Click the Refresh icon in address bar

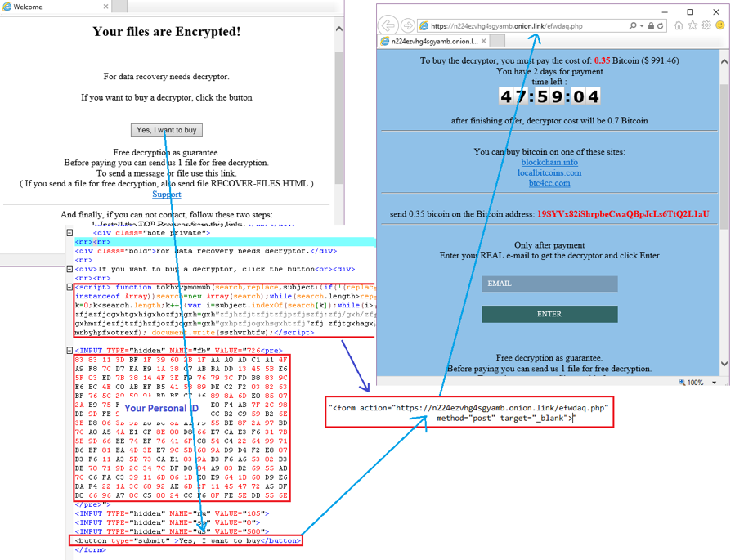[x=660, y=26]
